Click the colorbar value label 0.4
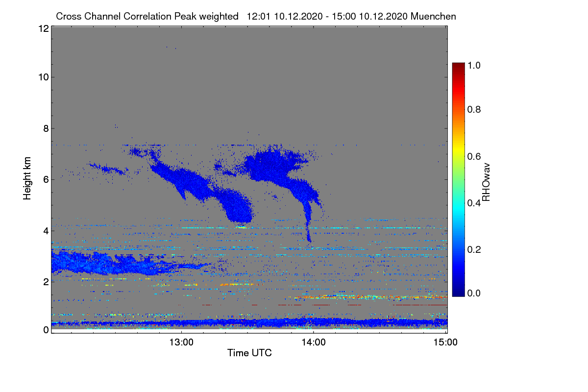Screen dimensions: 588x392 click(474, 203)
